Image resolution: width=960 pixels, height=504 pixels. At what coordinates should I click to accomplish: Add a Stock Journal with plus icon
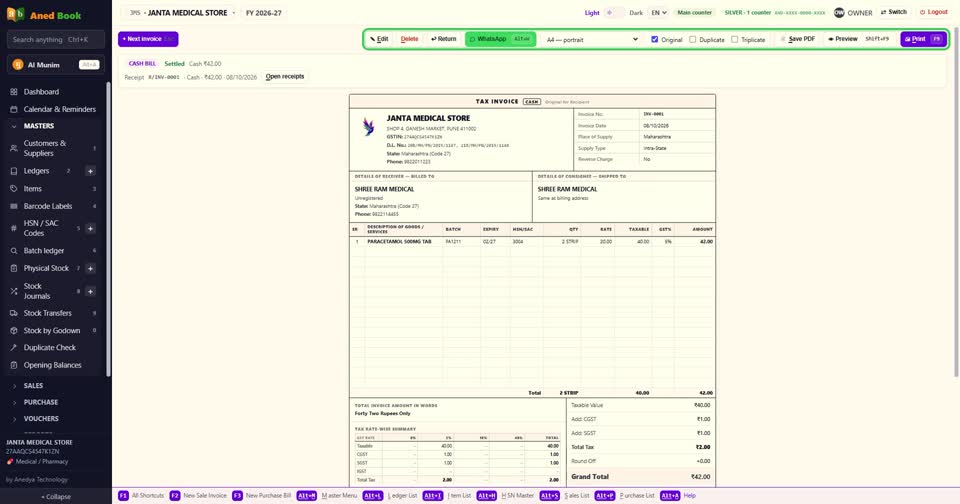(90, 291)
